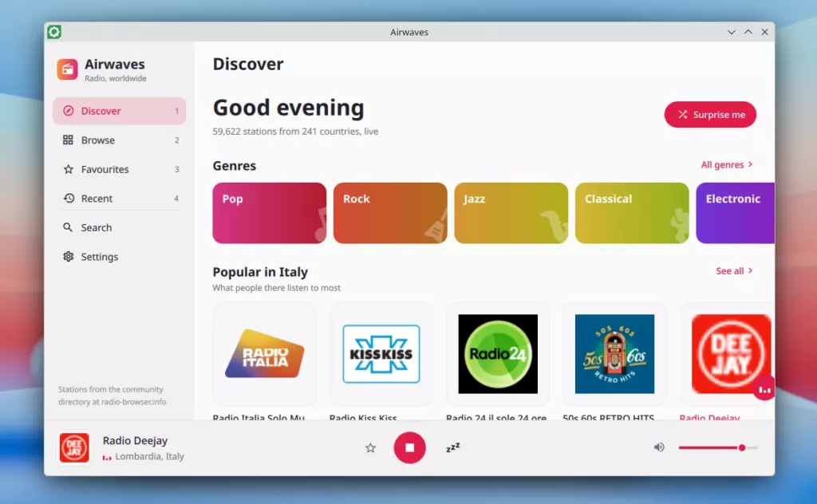
Task: Open Settings in the sidebar
Action: 120,257
